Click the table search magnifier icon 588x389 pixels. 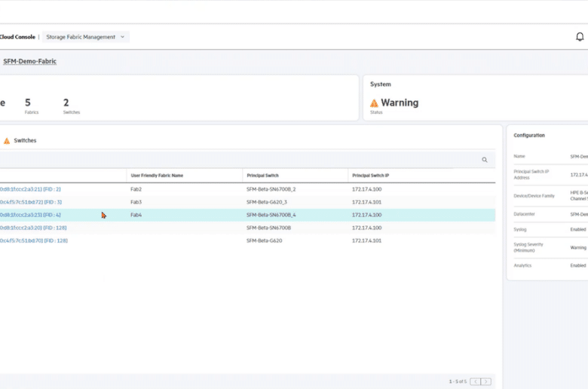[485, 160]
